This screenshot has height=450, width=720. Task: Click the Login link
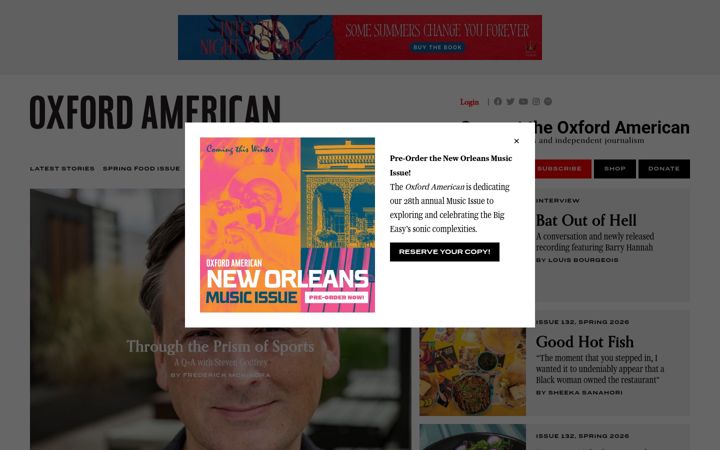pos(469,102)
